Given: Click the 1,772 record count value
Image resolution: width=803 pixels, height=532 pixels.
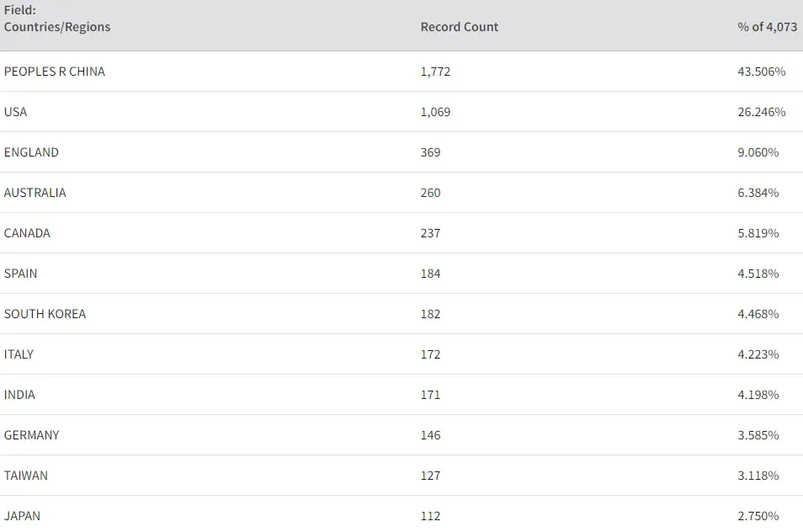Looking at the screenshot, I should pyautogui.click(x=435, y=72).
